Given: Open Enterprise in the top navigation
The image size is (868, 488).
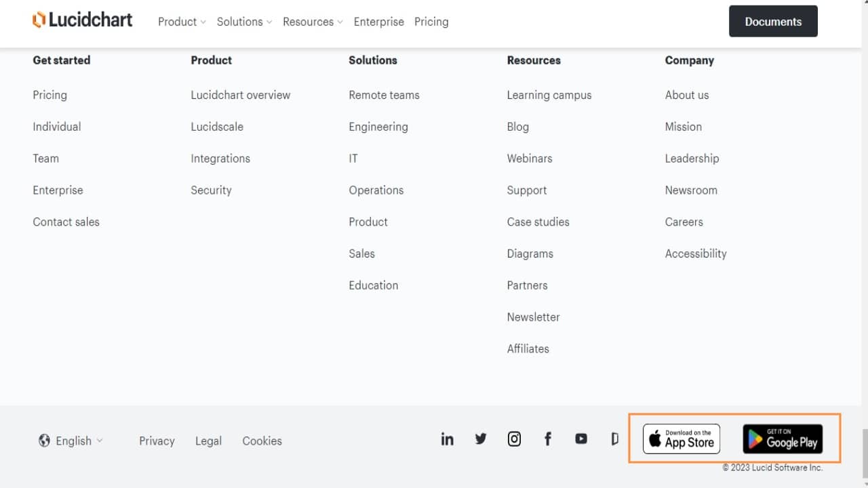Looking at the screenshot, I should [x=379, y=22].
